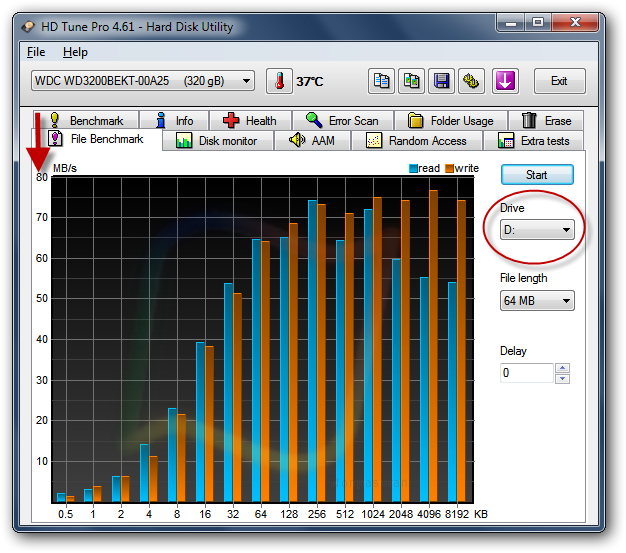Open the Help menu
The image size is (626, 553).
coord(75,52)
